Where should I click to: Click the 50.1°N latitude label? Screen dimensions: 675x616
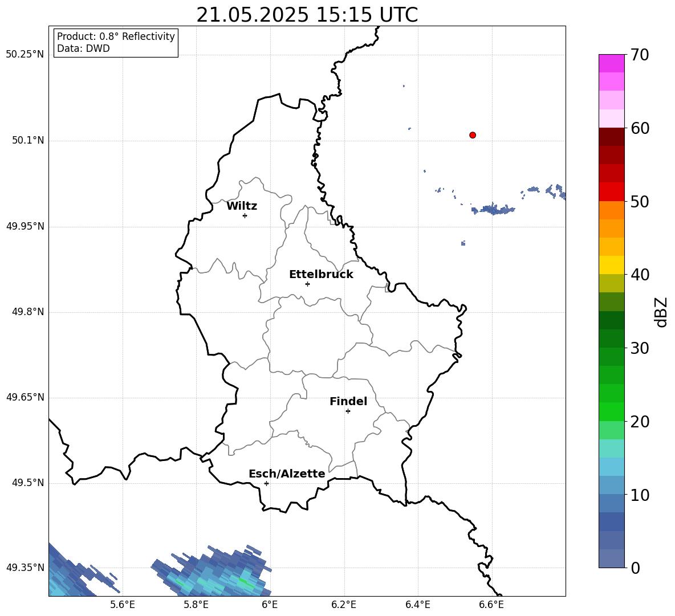coord(28,140)
